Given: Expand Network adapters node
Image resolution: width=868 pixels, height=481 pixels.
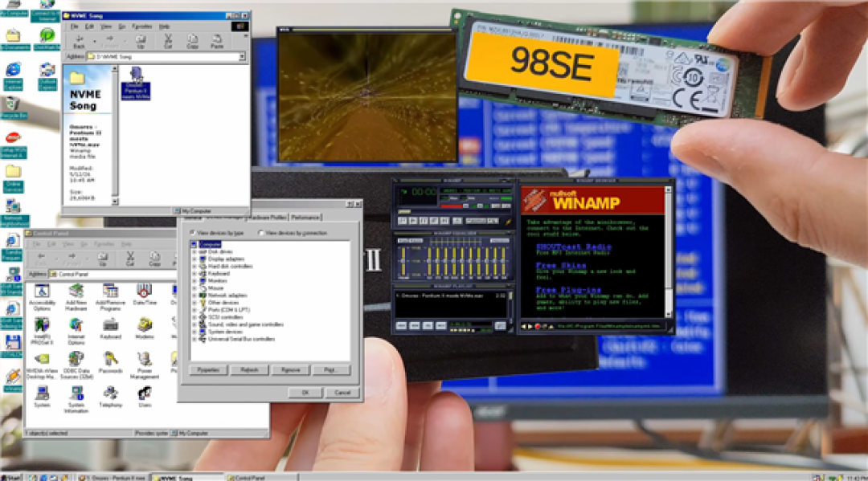Looking at the screenshot, I should coord(194,296).
